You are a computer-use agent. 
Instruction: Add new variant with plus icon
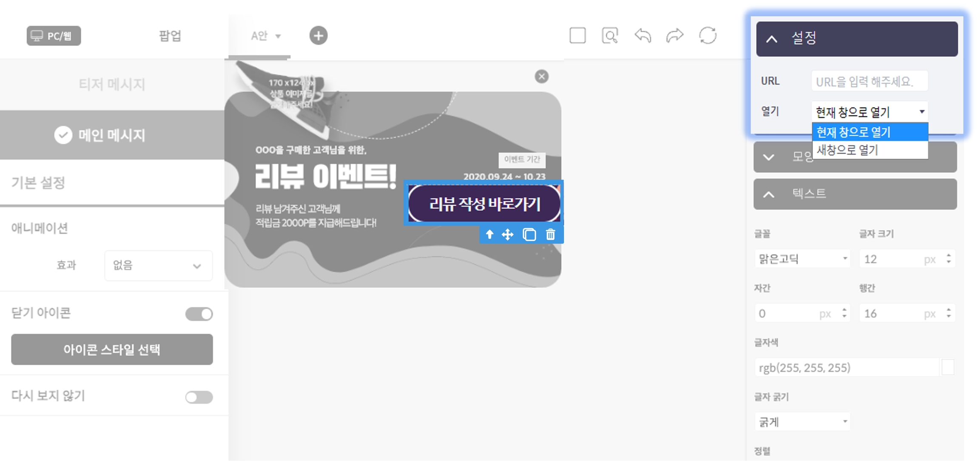(319, 36)
